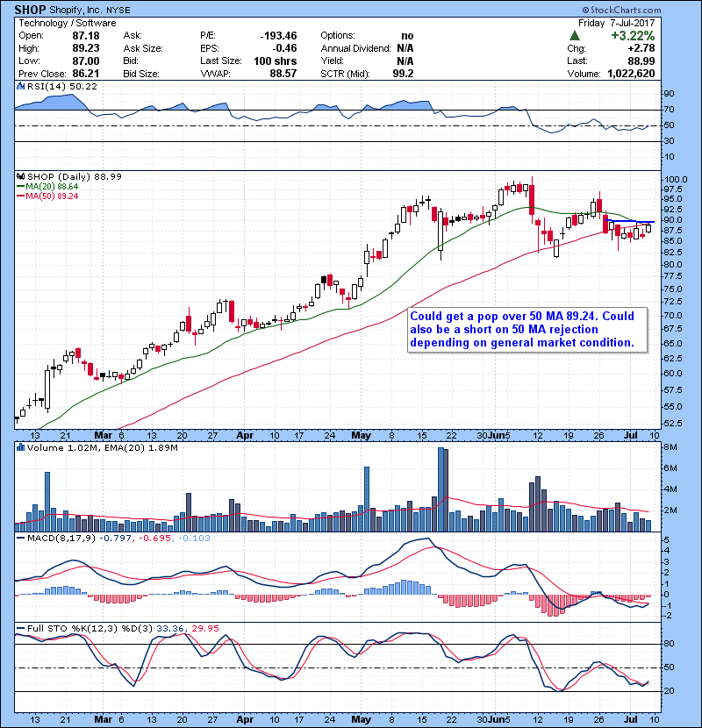Click the stochastic 80 axis level label
Image resolution: width=702 pixels, height=728 pixels.
[x=670, y=644]
